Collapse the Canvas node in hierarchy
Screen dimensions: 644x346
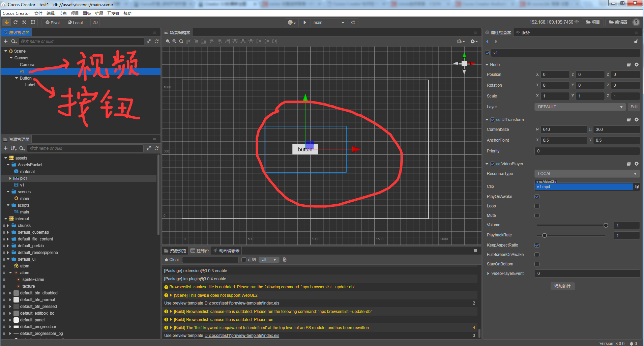(11, 58)
